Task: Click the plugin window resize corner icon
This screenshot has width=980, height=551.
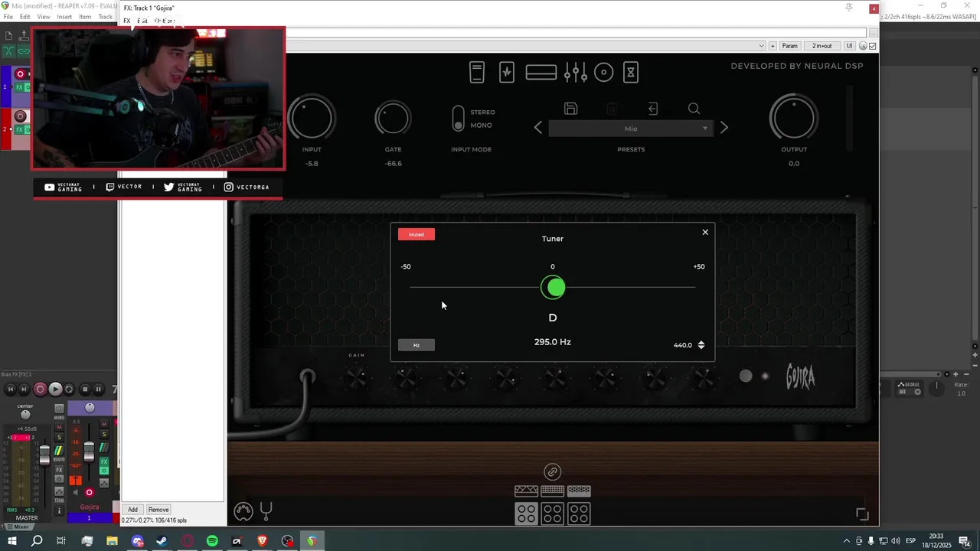Action: tap(862, 514)
